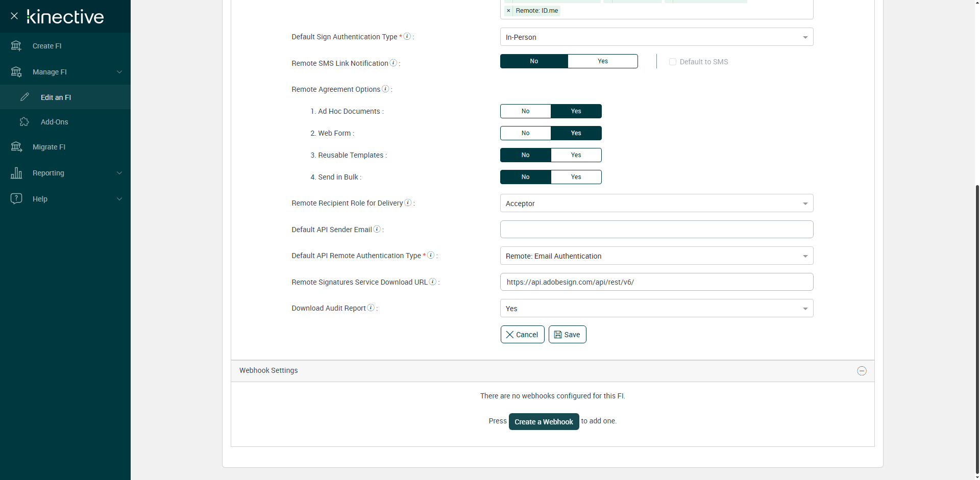Set Reusable Templates to No
This screenshot has height=480, width=980.
click(x=525, y=155)
